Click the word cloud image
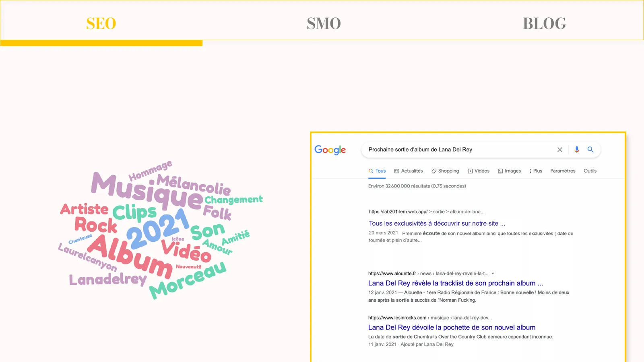 (160, 230)
